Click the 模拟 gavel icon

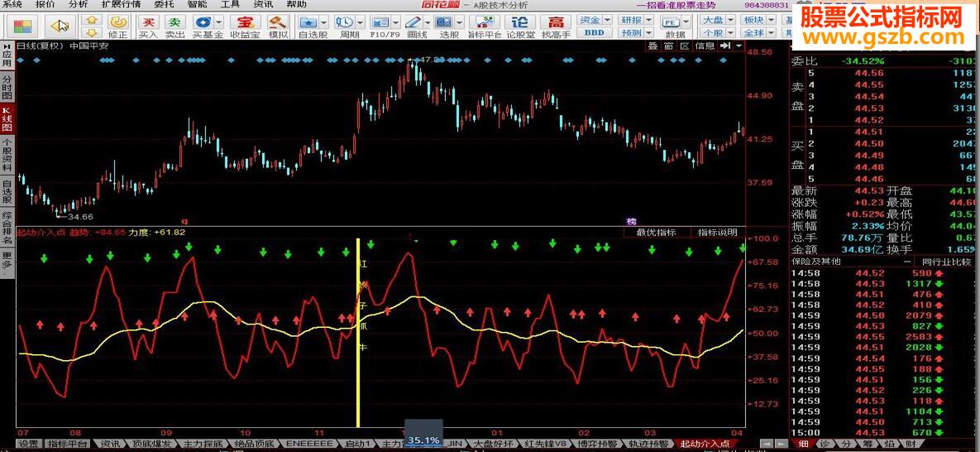pos(278,26)
